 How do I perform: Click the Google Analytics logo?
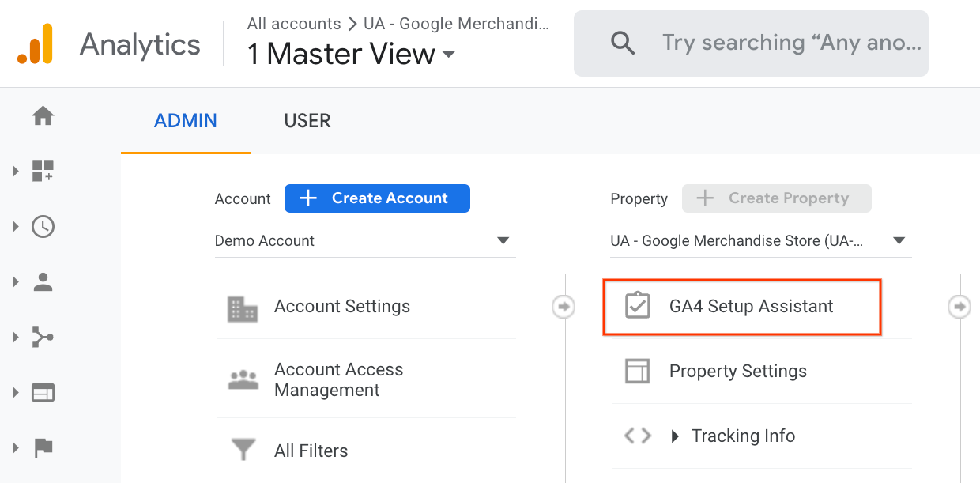click(x=35, y=43)
